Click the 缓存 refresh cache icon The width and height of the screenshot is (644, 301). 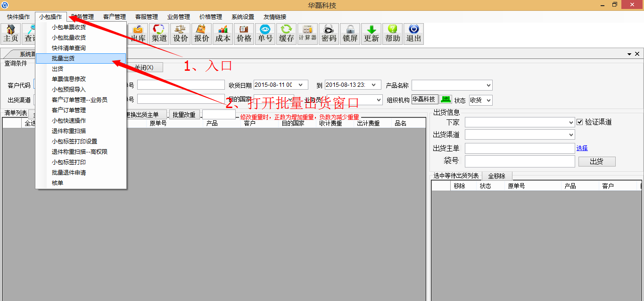point(286,34)
